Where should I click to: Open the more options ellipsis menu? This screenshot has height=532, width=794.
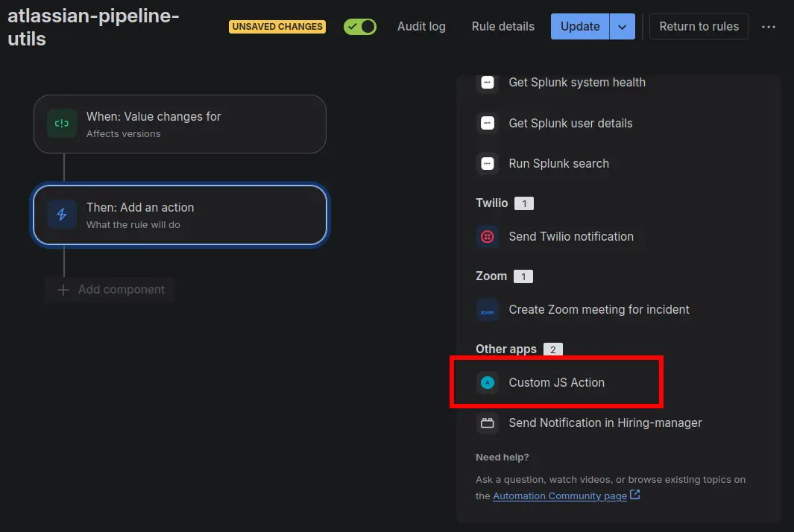(x=769, y=27)
